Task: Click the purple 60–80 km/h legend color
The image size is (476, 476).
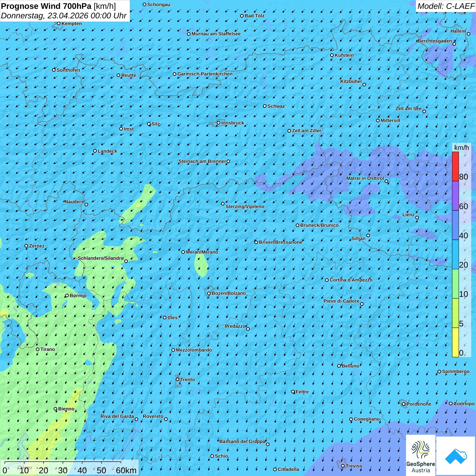Action: tap(455, 196)
